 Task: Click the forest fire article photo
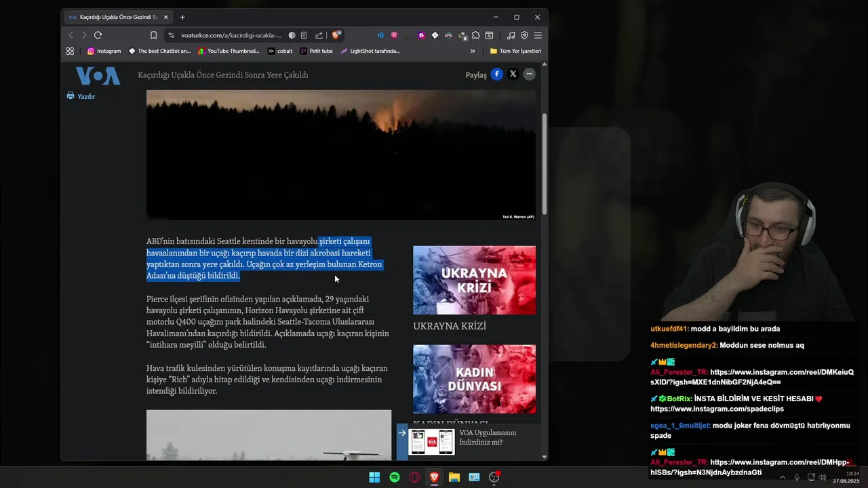tap(341, 155)
